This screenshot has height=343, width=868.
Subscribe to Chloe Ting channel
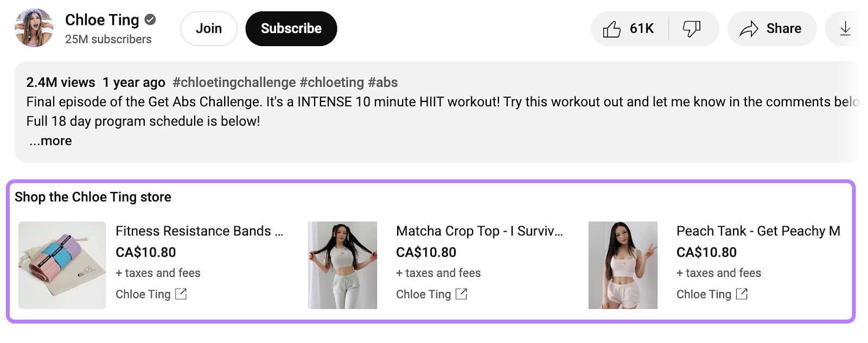coord(291,29)
